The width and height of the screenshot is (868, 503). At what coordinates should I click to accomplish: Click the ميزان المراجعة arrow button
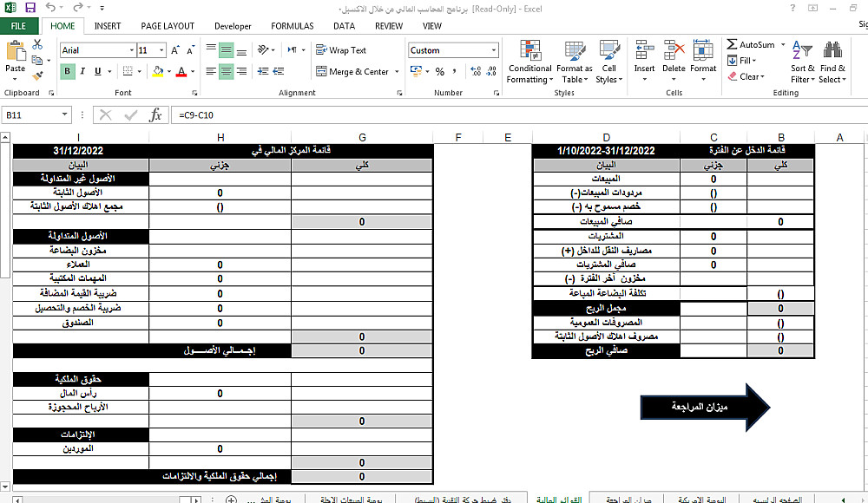pyautogui.click(x=705, y=408)
